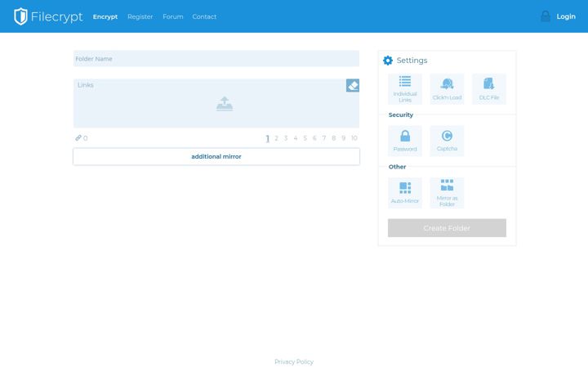Click the upload icon in Links area
The width and height of the screenshot is (588, 368).
(225, 104)
